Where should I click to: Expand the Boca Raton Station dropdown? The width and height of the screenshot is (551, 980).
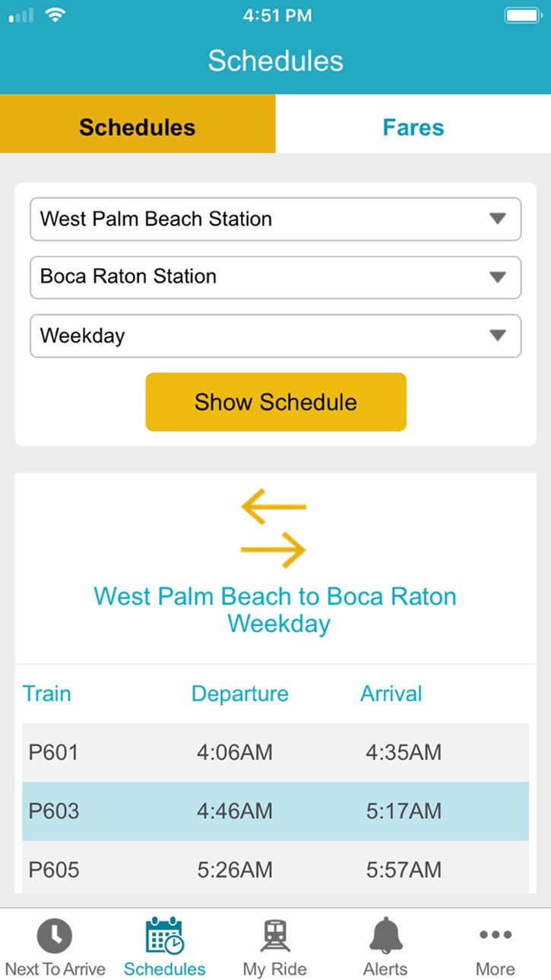point(275,277)
